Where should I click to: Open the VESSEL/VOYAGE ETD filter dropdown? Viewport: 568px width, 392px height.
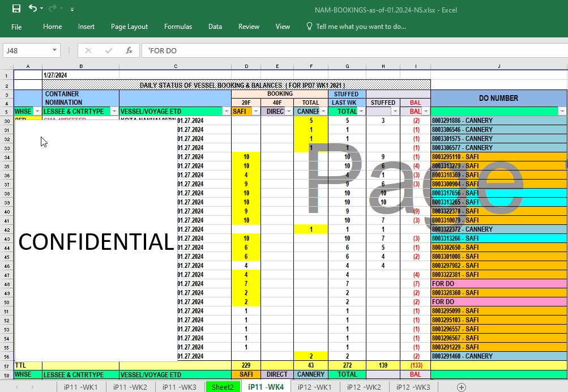click(227, 111)
